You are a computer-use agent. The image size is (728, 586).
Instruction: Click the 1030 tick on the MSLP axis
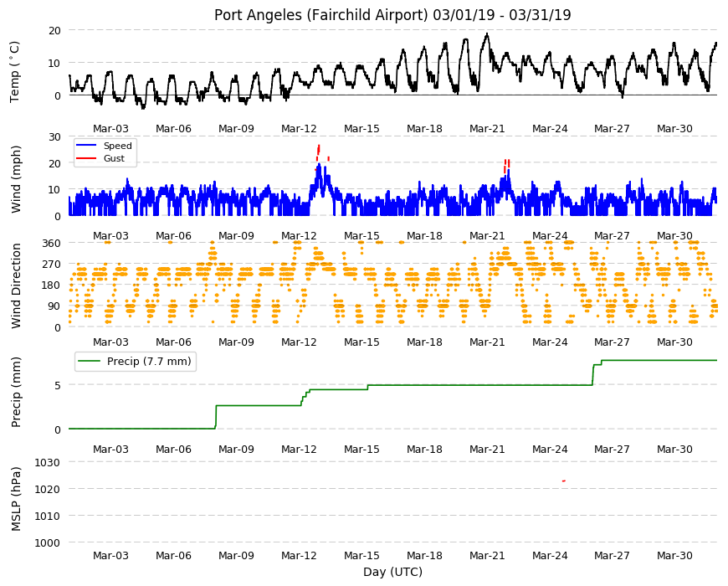(48, 462)
